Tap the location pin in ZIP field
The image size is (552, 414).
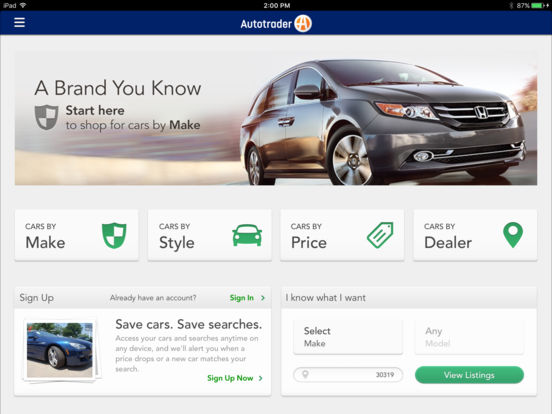[305, 374]
